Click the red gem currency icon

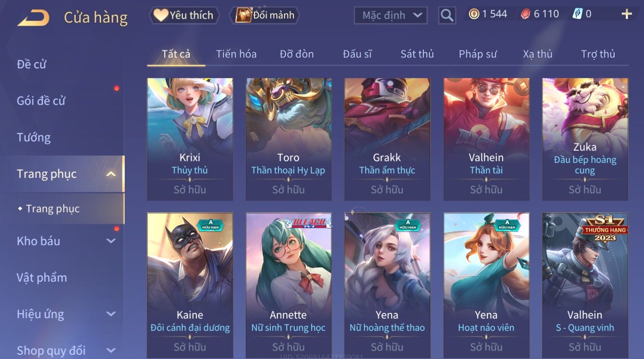click(x=525, y=14)
